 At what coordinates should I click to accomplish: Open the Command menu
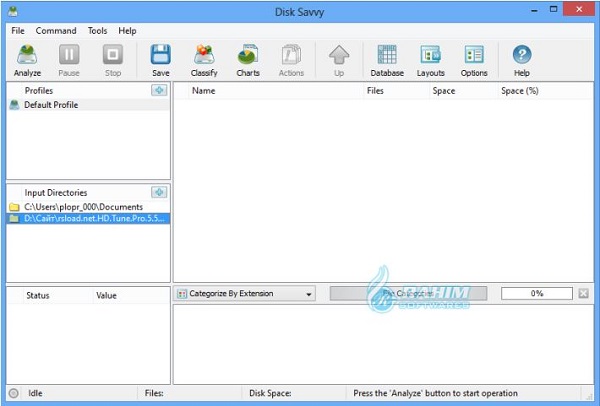coord(56,31)
